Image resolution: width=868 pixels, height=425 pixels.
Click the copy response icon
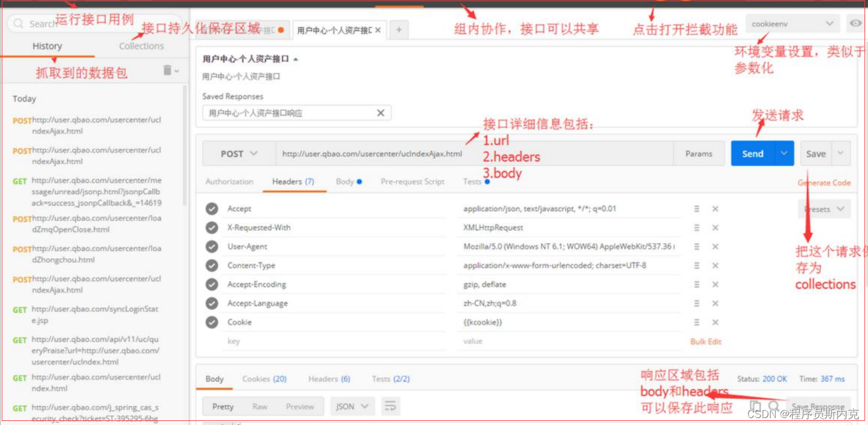click(755, 406)
